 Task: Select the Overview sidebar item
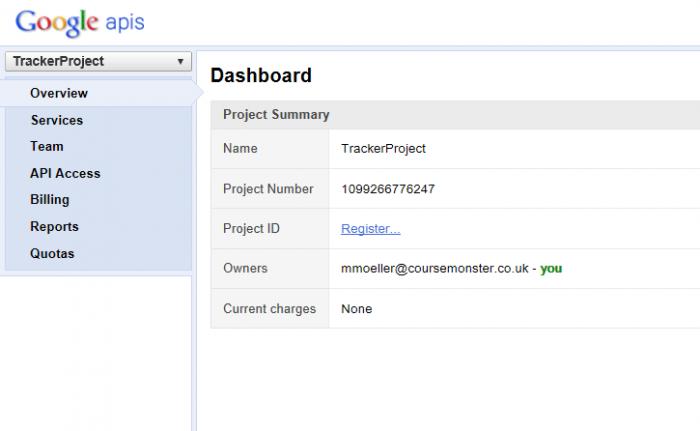point(58,93)
